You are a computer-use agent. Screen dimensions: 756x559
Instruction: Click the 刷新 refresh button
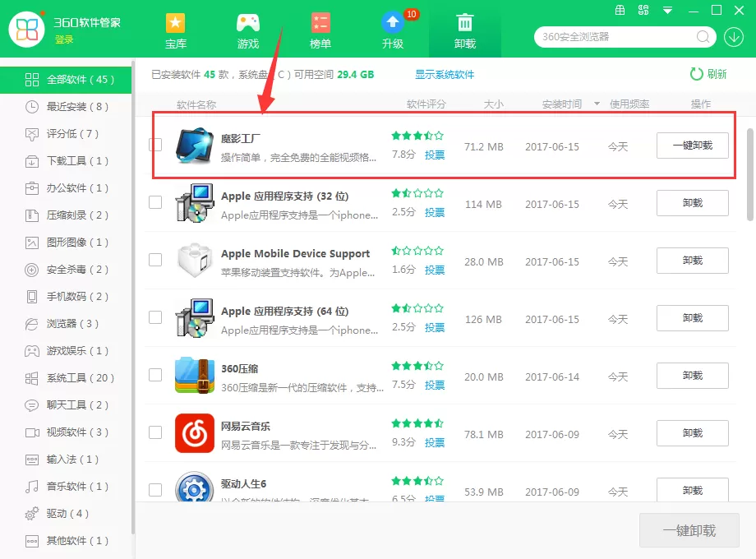tap(708, 74)
